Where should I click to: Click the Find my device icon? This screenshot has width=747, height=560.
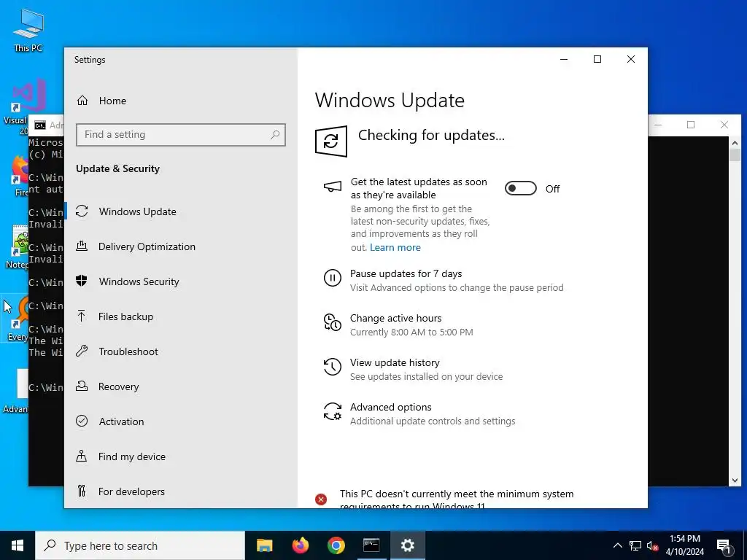pos(82,456)
